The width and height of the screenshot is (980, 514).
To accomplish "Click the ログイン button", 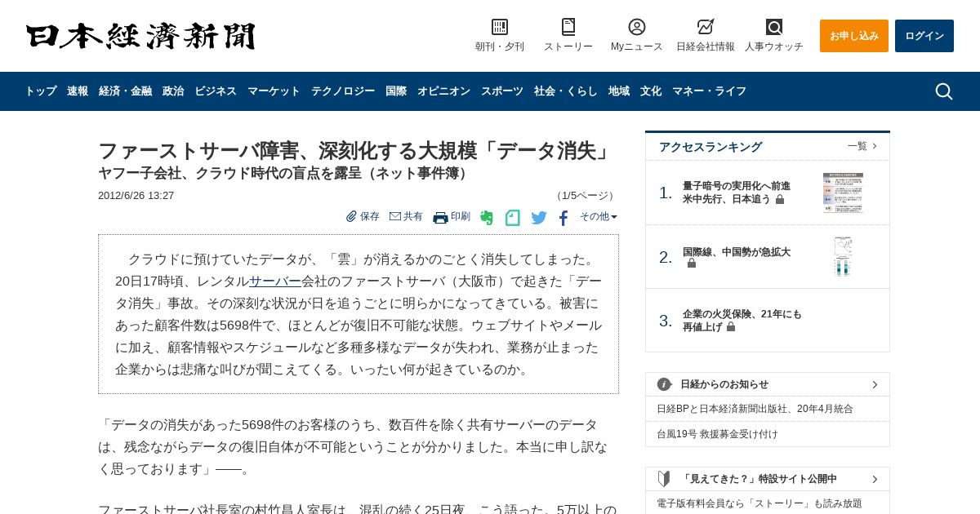I will coord(924,36).
